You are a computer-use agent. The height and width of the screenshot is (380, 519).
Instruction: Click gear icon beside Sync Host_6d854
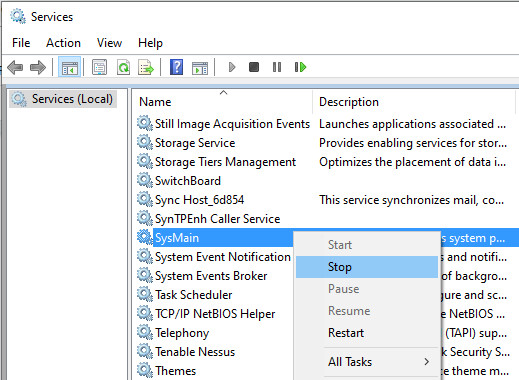coord(145,200)
